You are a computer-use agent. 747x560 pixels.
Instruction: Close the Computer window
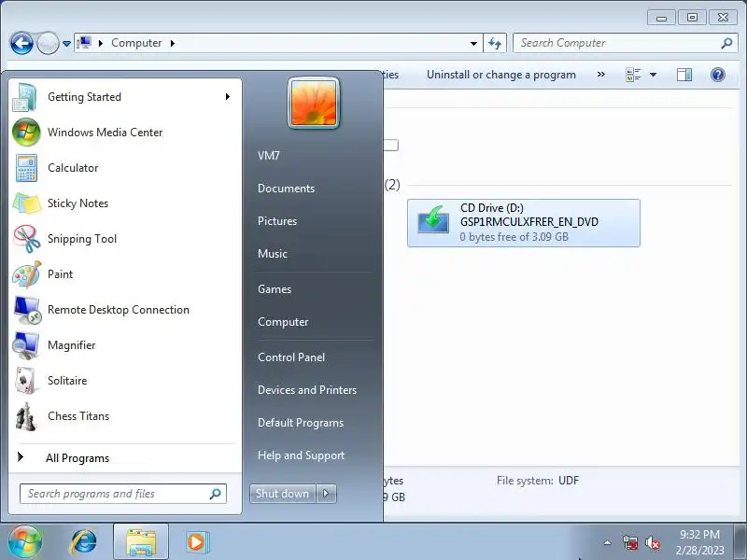click(x=723, y=18)
